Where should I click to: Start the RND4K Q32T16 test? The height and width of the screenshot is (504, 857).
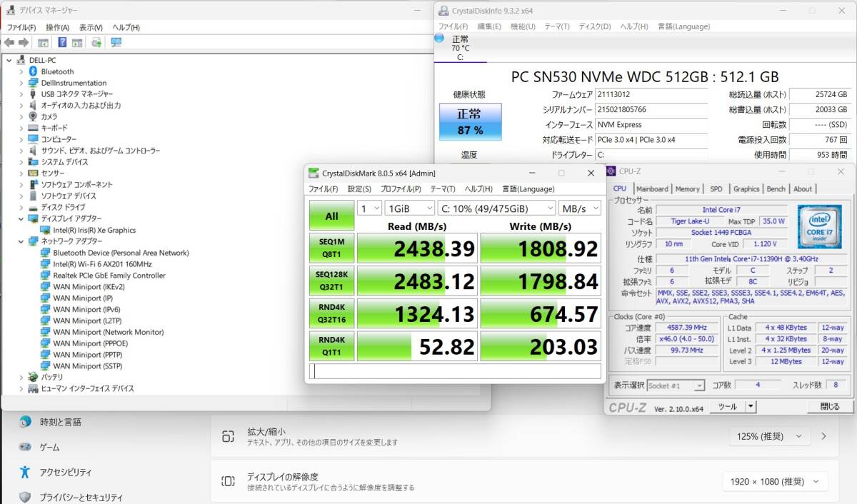pos(331,313)
